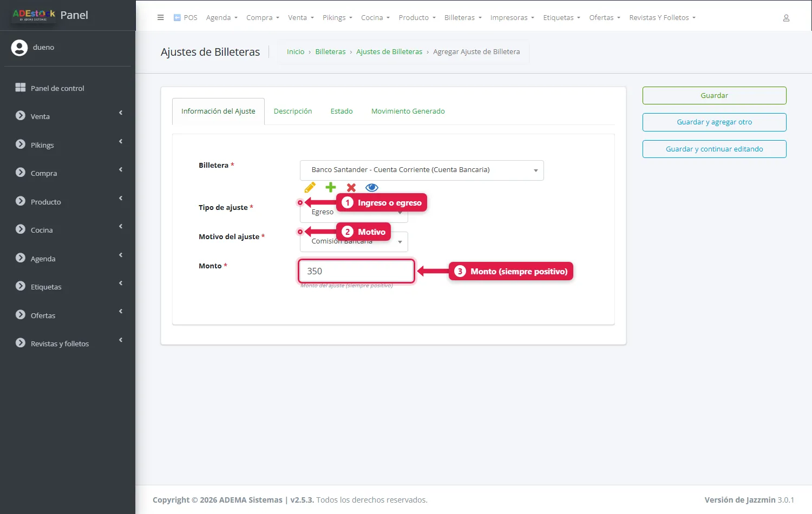The image size is (812, 514).
Task: Open the Revistas Y Folletos top menu
Action: [662, 18]
